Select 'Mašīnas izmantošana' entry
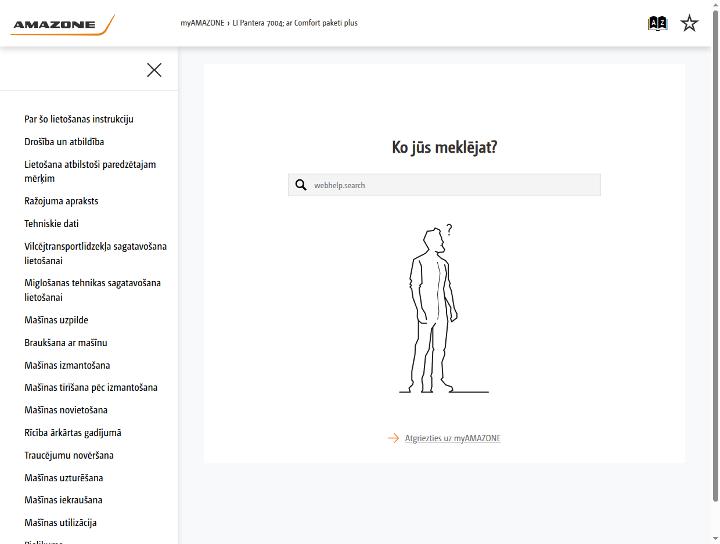The image size is (720, 544). (x=67, y=365)
